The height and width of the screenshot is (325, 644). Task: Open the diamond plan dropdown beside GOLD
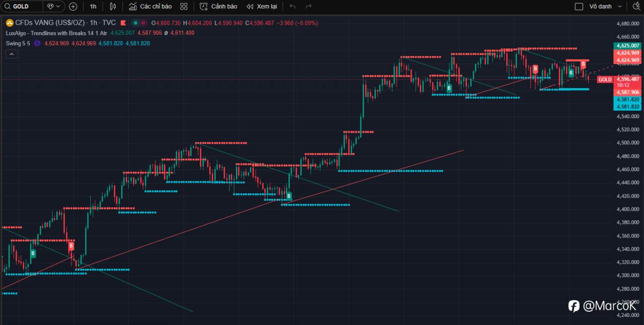tap(53, 7)
